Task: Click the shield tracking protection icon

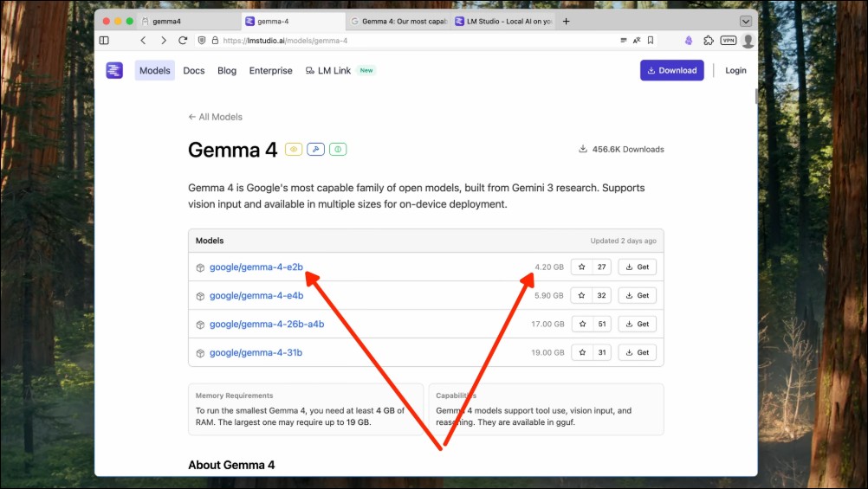Action: pos(202,41)
